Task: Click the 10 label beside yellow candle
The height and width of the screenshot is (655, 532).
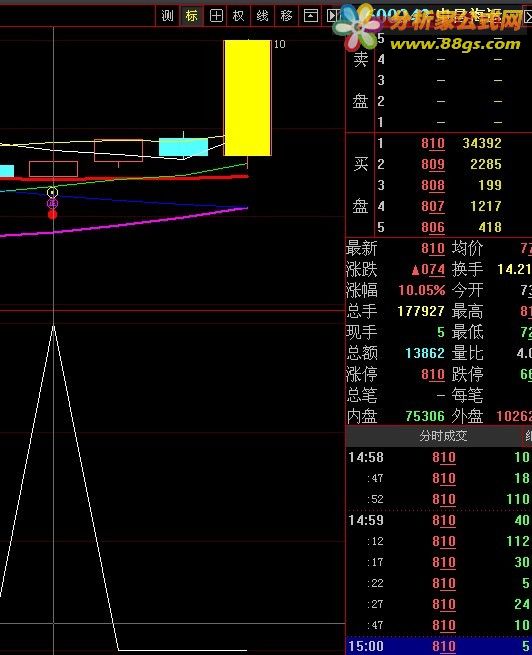Action: pos(280,44)
